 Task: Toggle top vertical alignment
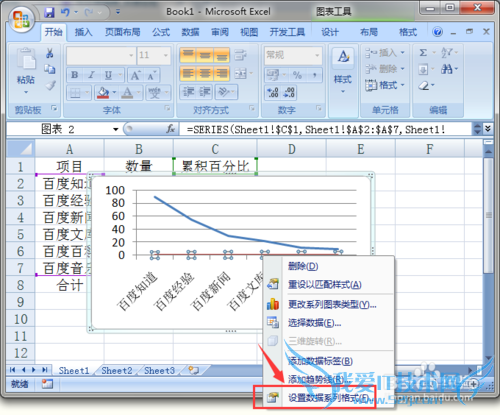tap(188, 55)
